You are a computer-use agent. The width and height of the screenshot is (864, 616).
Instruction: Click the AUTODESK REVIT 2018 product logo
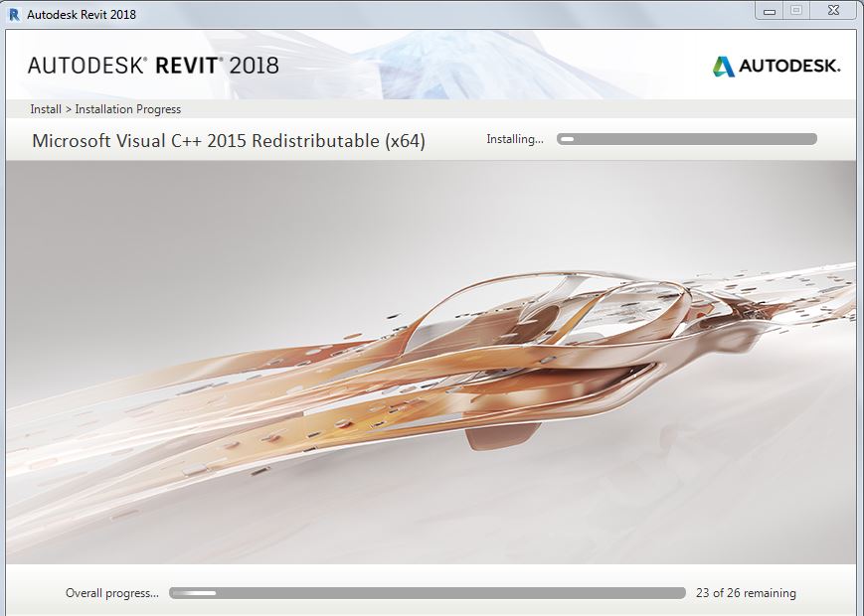coord(154,63)
